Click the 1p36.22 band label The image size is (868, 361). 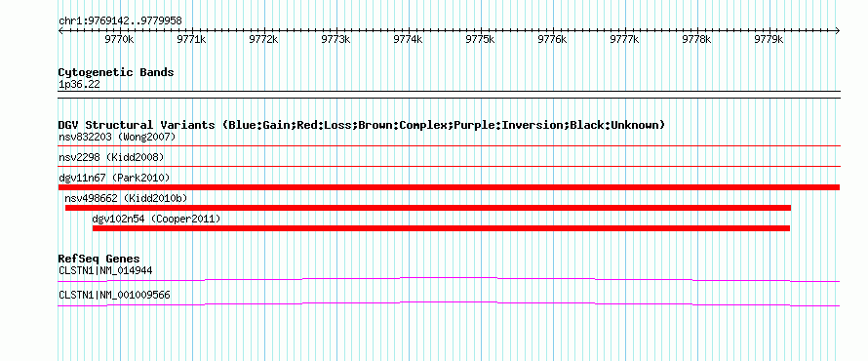[79, 85]
